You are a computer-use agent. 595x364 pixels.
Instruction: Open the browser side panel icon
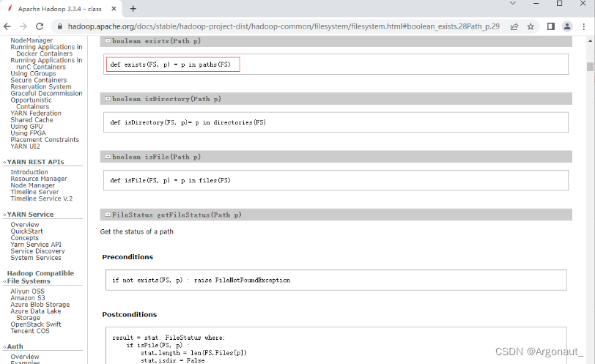(x=550, y=26)
